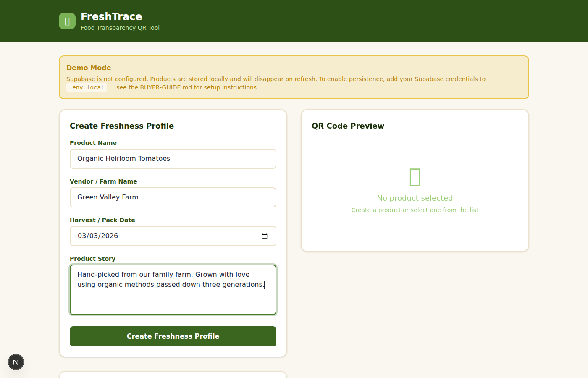Click the FreshTrace title text
This screenshot has width=588, height=378.
coord(111,16)
